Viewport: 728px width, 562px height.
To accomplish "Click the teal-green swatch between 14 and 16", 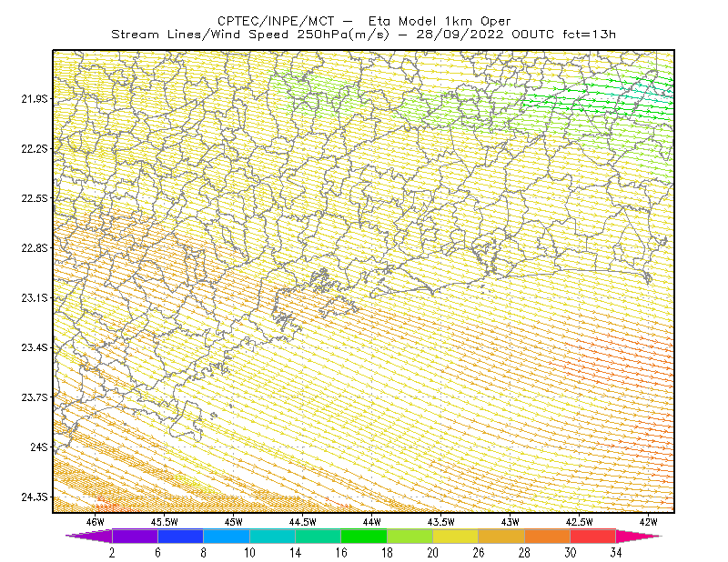I will point(318,536).
